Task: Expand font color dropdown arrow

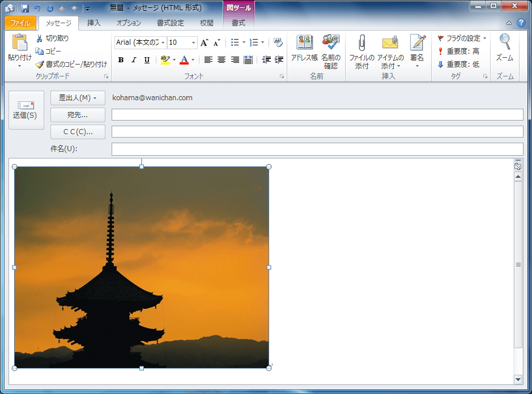Action: (x=193, y=60)
